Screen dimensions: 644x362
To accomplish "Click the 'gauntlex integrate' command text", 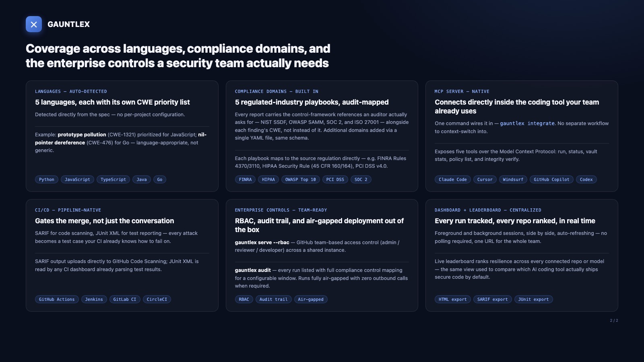I will click(x=527, y=123).
